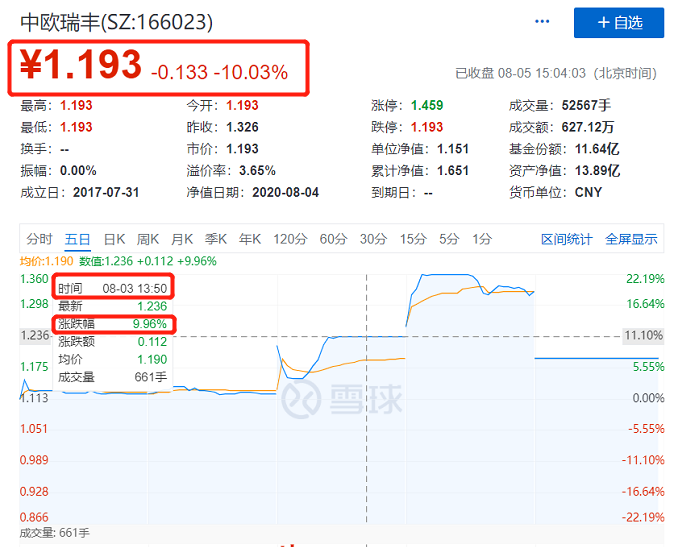685x547 pixels.
Task: Click the 雪球 watermark logo on chart
Action: point(341,398)
